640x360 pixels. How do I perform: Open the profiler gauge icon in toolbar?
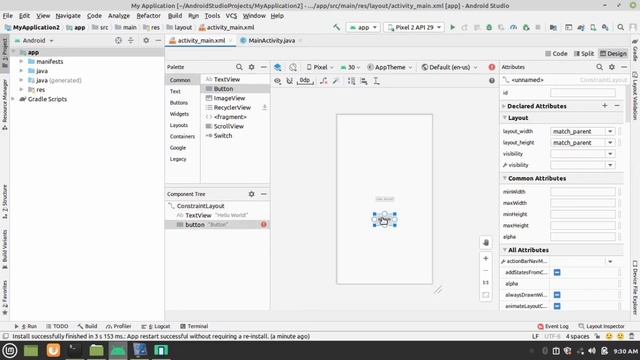click(513, 27)
